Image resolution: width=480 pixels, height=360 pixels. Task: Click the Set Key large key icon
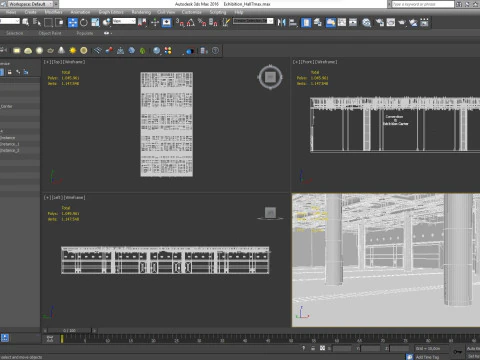tap(458, 352)
